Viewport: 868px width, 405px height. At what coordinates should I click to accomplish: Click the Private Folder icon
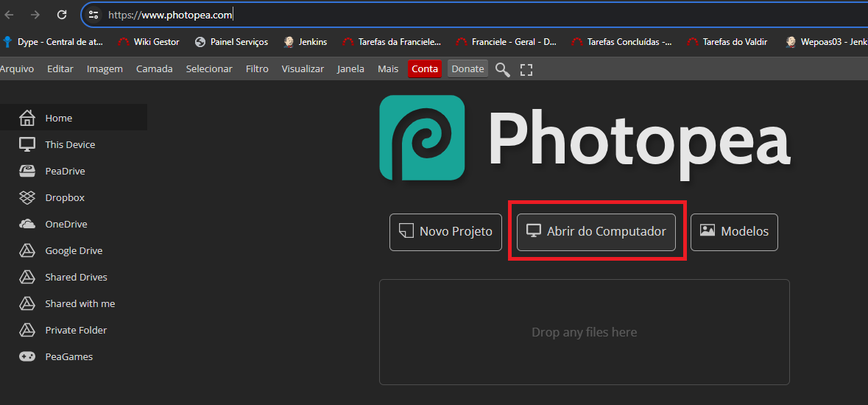27,330
